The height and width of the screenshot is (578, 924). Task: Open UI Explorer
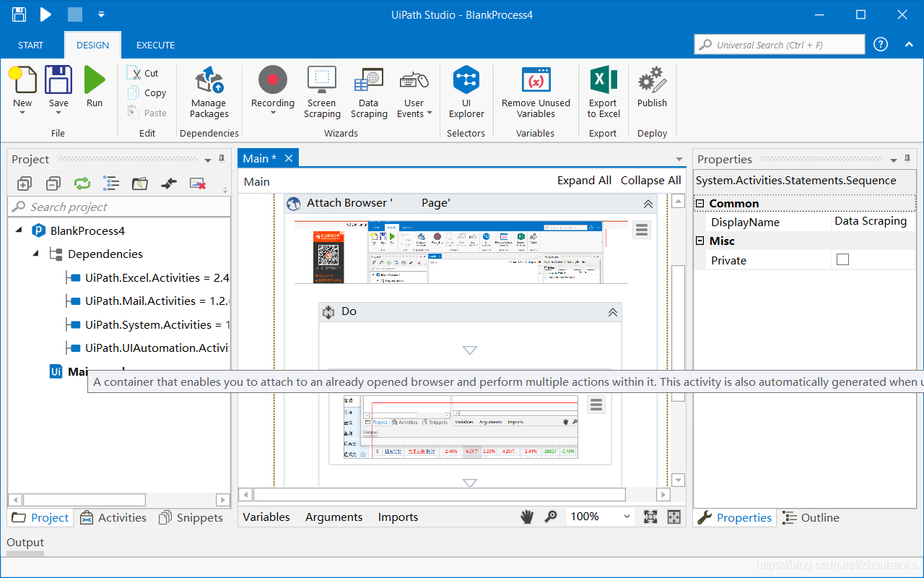(466, 92)
